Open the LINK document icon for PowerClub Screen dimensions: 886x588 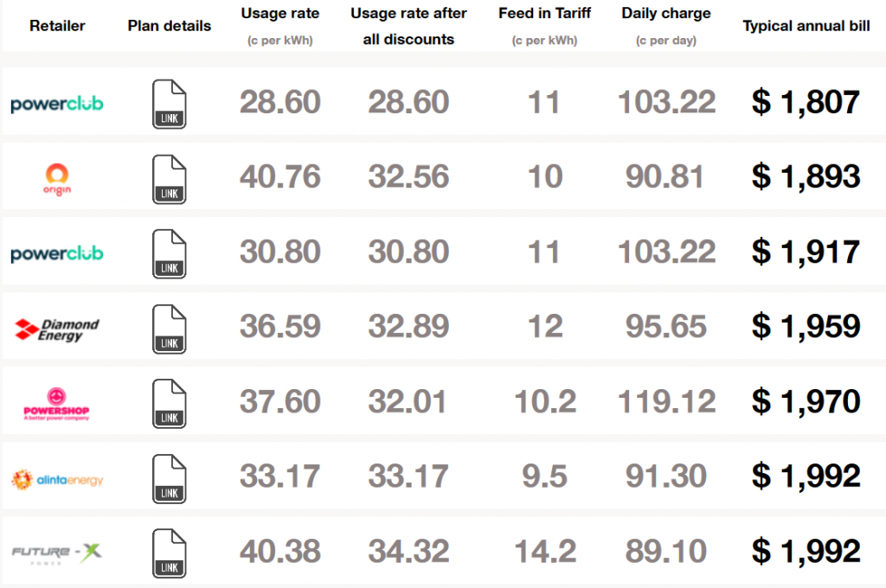coord(169,102)
